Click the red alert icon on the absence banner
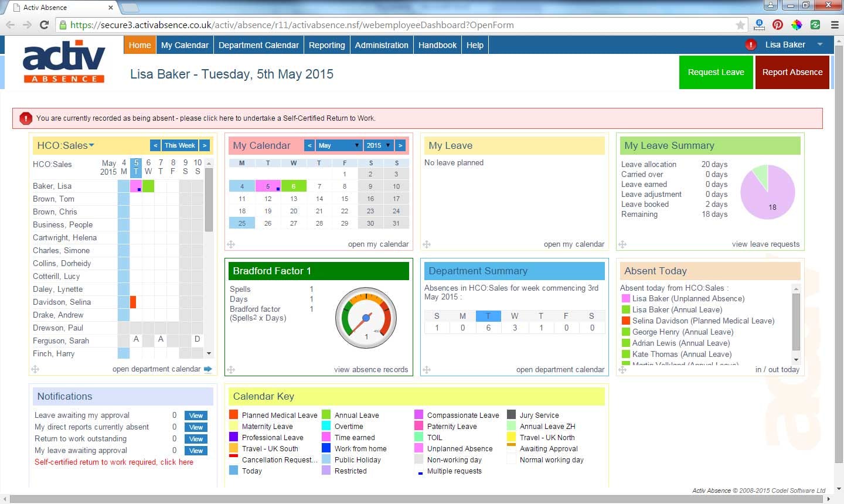This screenshot has height=504, width=844. coord(26,118)
